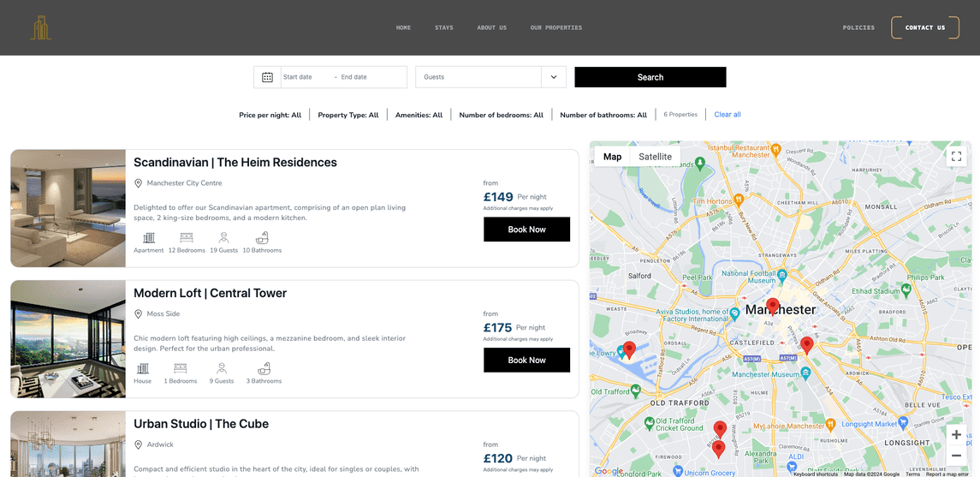
Task: Click the Guests input field
Action: click(x=478, y=77)
